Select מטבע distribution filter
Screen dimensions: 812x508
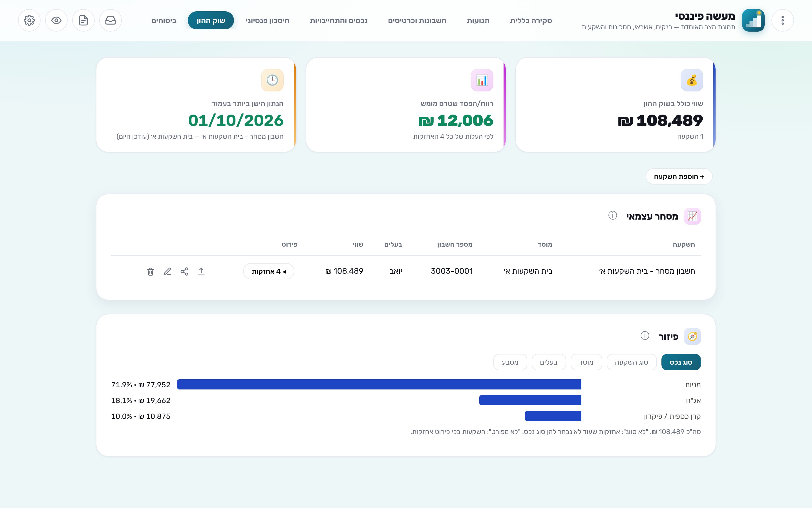tap(510, 362)
